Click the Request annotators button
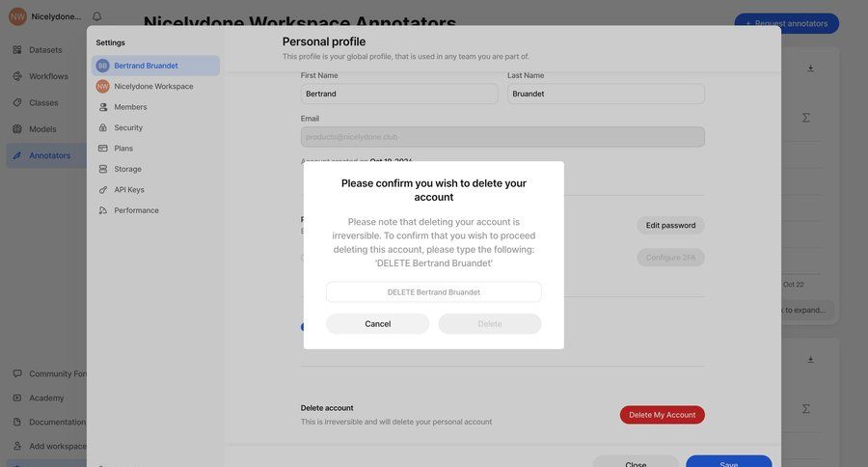This screenshot has width=868, height=467. coord(787,23)
